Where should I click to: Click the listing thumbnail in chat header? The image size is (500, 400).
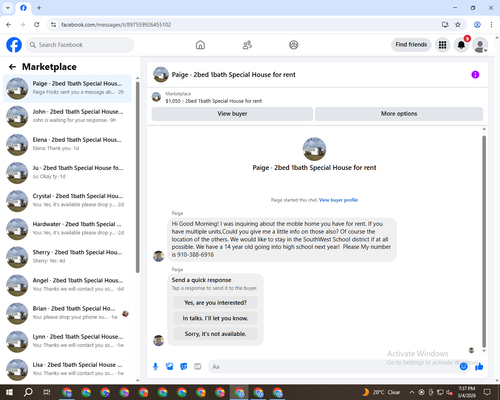(161, 75)
